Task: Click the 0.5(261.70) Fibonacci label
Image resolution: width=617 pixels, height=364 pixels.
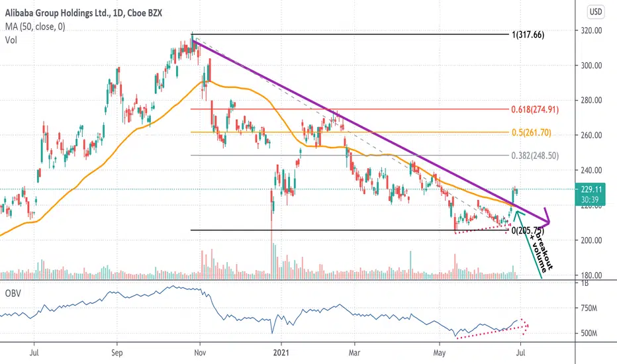Action: tap(531, 132)
